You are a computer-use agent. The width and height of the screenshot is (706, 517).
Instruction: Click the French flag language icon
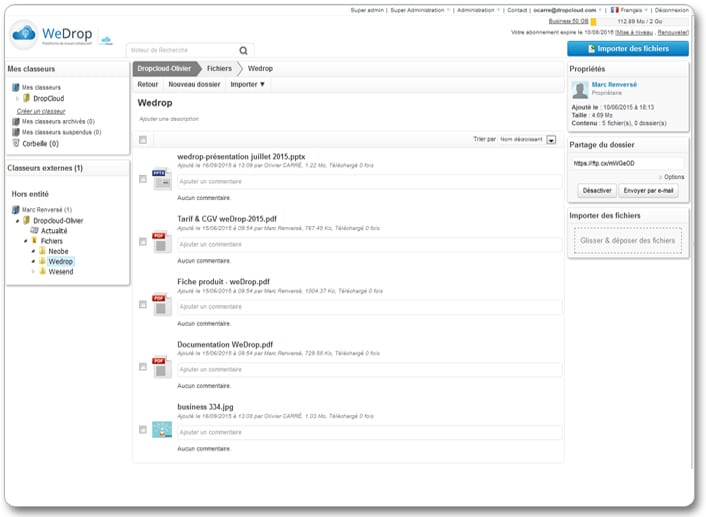(615, 10)
